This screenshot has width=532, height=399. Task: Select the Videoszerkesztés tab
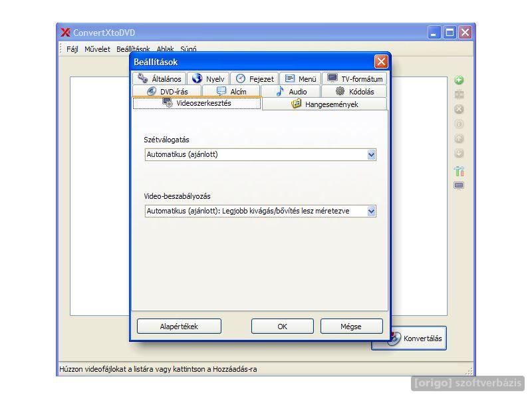[197, 103]
